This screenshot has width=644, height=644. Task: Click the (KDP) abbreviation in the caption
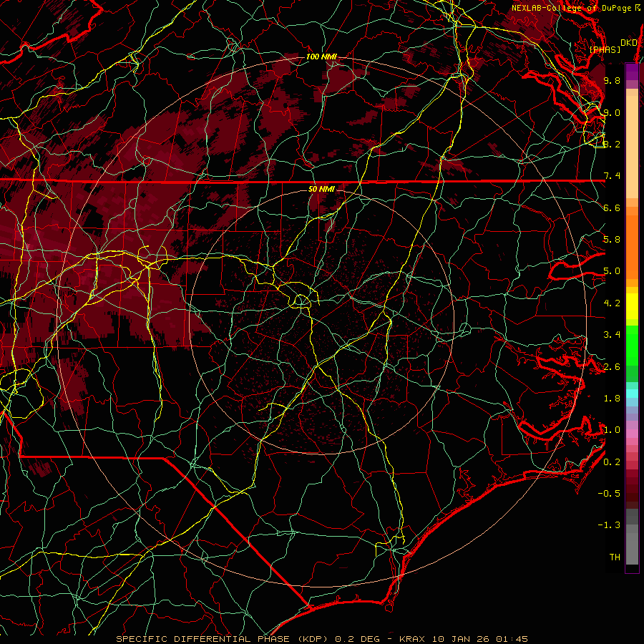tap(311, 639)
